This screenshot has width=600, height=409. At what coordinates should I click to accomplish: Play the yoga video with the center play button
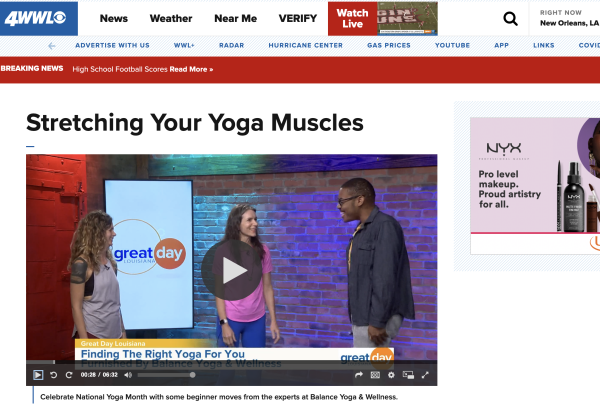(232, 270)
